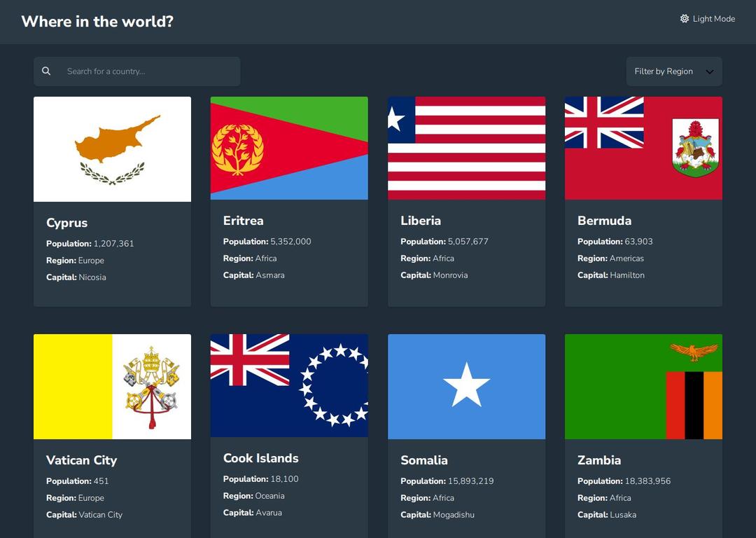Viewport: 756px width, 538px height.
Task: Open the Bermuda flag image
Action: (x=643, y=148)
